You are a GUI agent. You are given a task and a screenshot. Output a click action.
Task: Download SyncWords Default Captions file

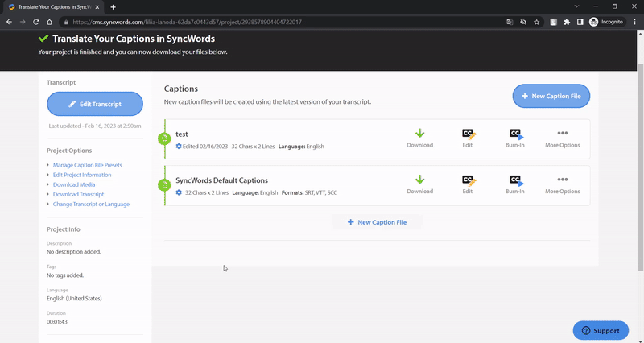[419, 184]
